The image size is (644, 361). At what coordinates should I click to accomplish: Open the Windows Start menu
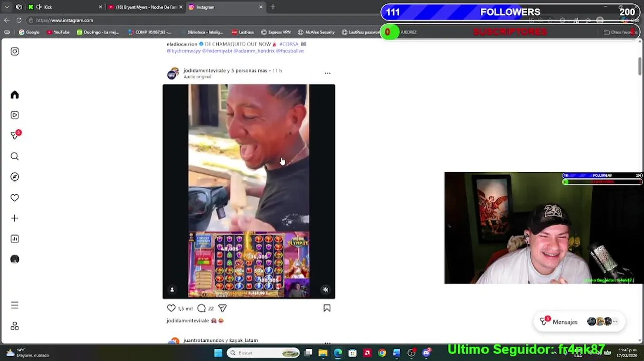[218, 353]
